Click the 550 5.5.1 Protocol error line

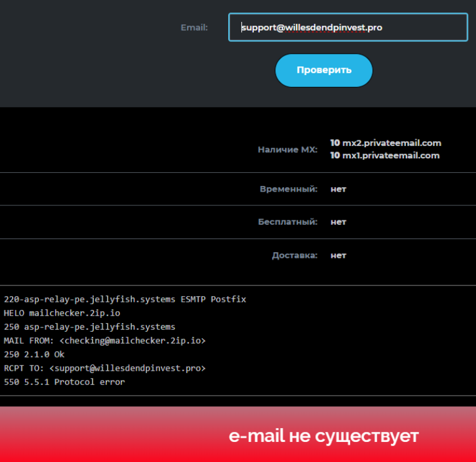coord(64,382)
